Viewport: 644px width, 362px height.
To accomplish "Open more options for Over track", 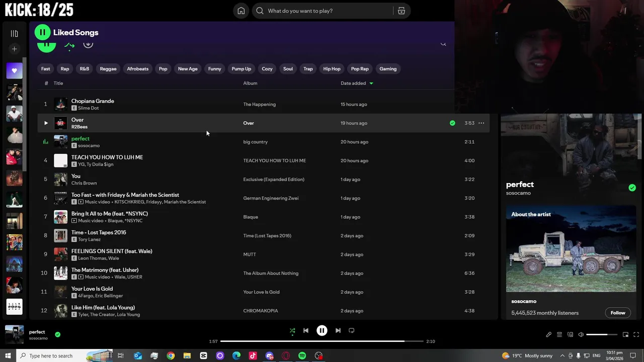I will pos(481,123).
